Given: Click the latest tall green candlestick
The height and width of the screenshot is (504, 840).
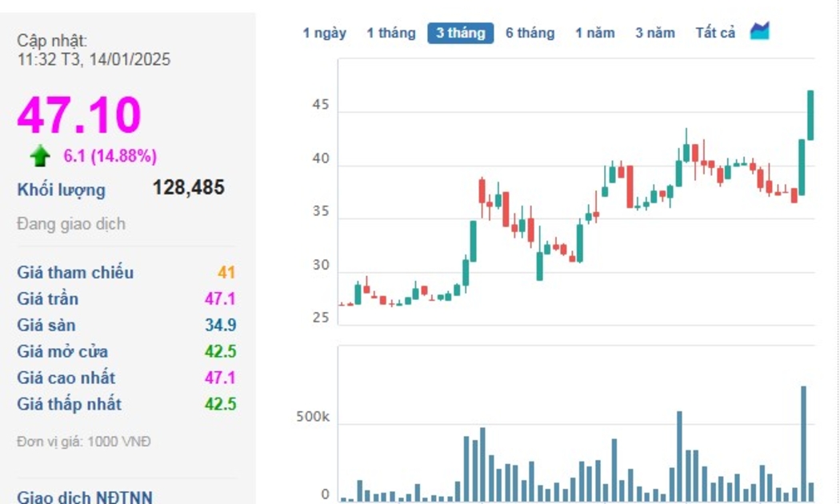Looking at the screenshot, I should point(810,115).
